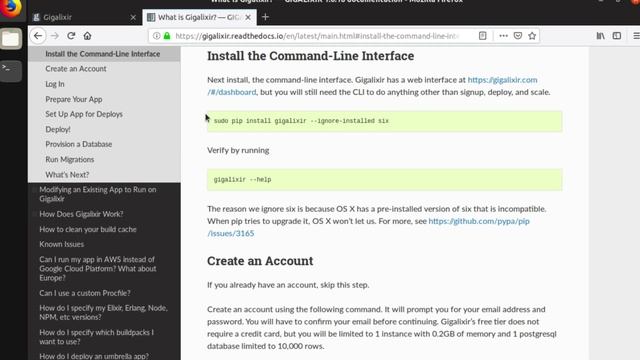Viewport: 640px width, 360px height.
Task: Expand Modifying an Existing App to Run on Gigalixir
Action: (x=98, y=194)
